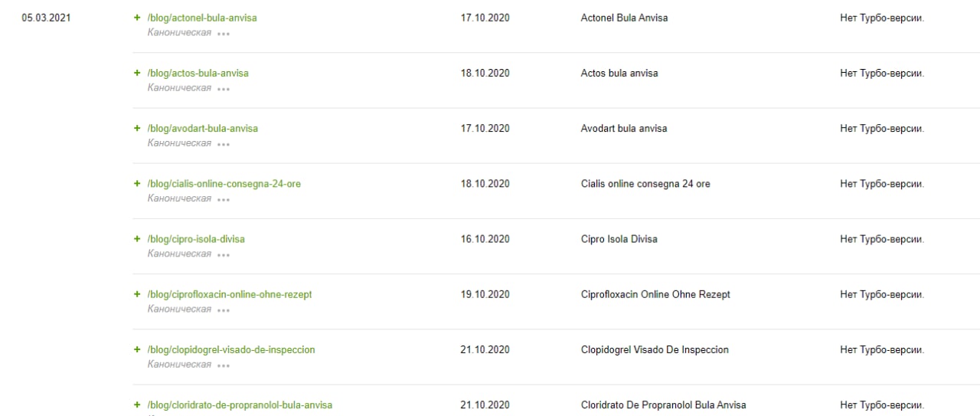The height and width of the screenshot is (416, 980).
Task: Click the ellipsis under /blog/ciprofloxacin-online-ohne-rezept
Action: 223,310
